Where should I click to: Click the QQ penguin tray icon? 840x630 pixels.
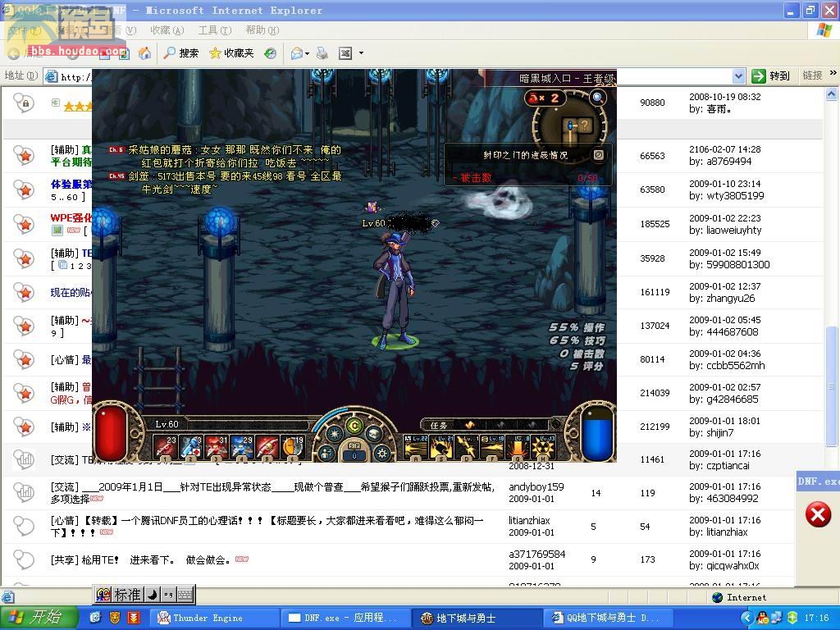point(763,618)
